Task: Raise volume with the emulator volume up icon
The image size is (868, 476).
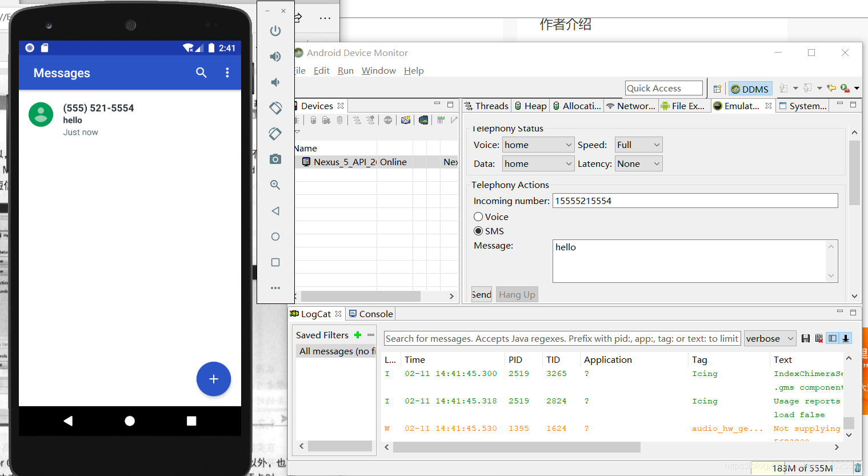Action: 275,57
